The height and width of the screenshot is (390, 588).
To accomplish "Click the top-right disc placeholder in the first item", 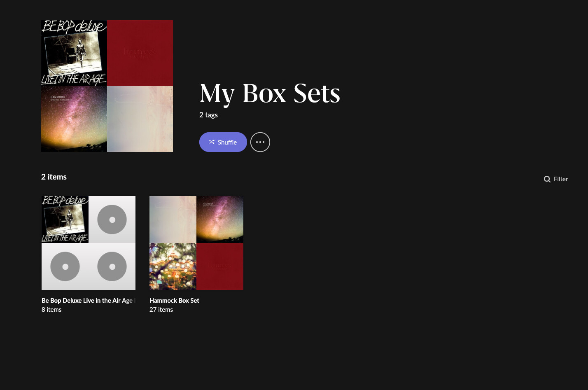I will (112, 220).
